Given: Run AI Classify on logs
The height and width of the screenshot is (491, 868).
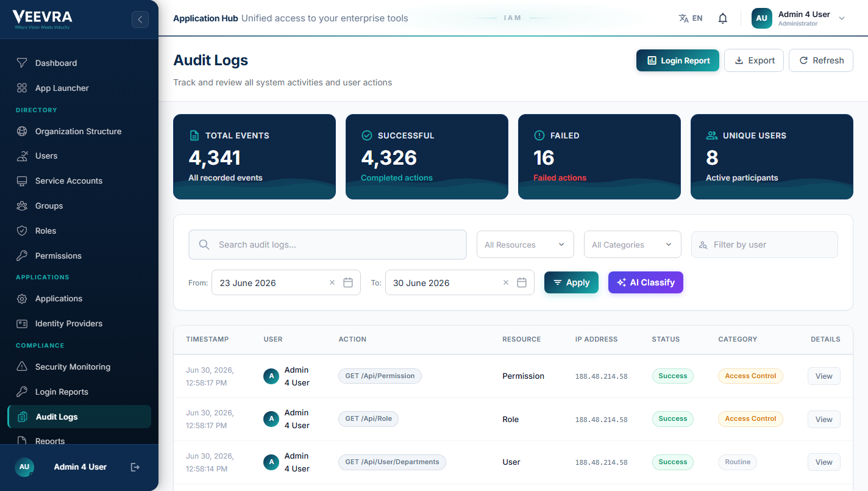Looking at the screenshot, I should pos(646,282).
